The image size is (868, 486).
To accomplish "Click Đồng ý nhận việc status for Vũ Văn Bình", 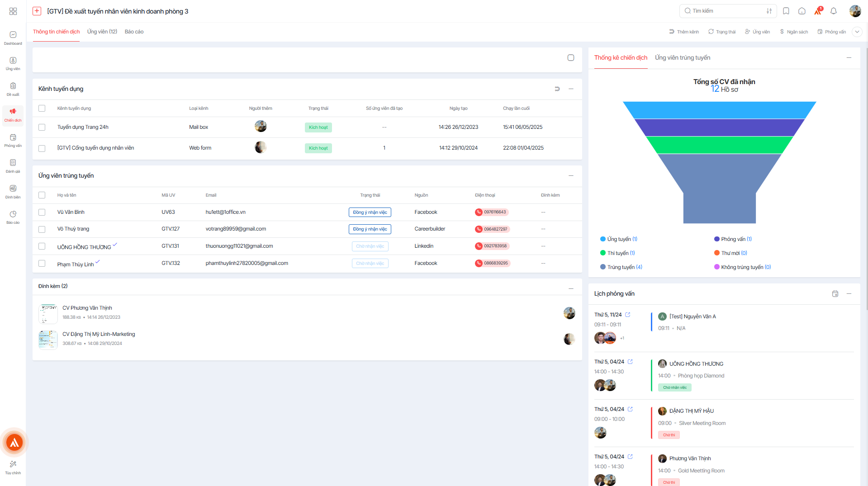I will pos(370,212).
